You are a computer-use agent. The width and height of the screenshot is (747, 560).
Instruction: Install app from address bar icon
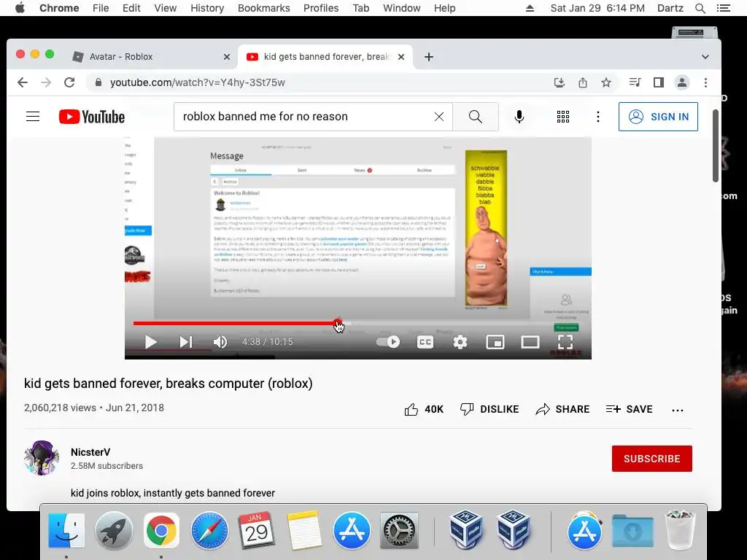(560, 82)
